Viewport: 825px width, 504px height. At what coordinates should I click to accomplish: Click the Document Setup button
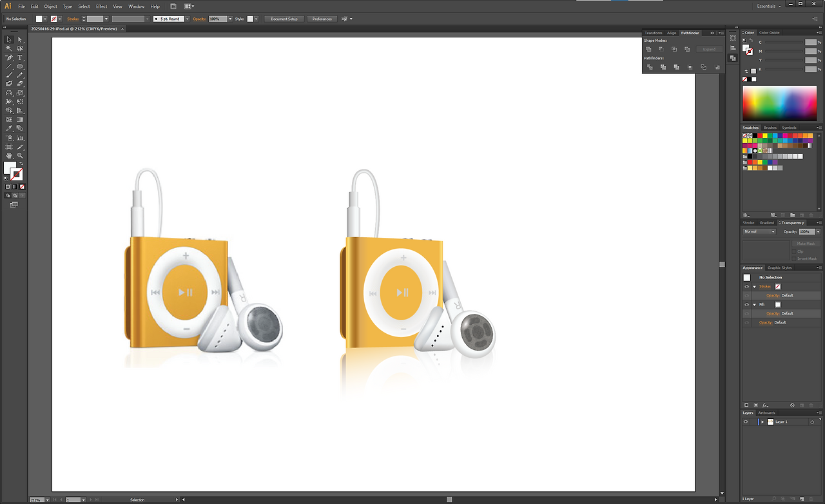click(x=284, y=19)
